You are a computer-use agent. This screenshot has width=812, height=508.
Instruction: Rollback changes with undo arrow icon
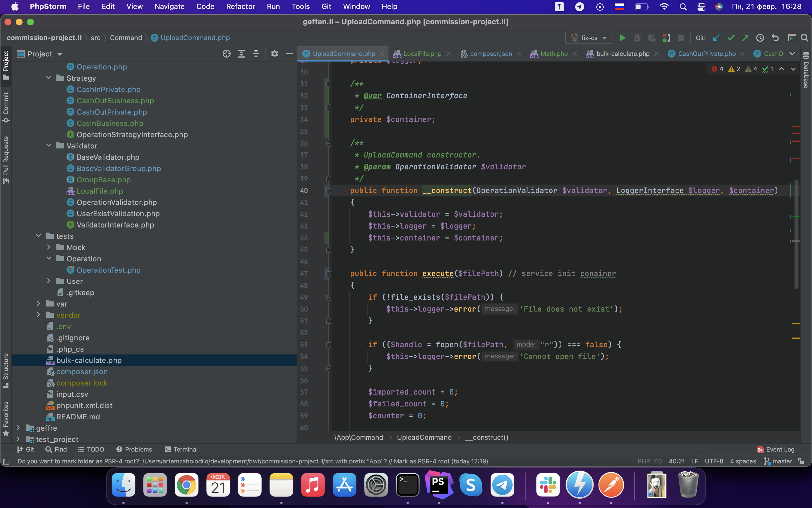[775, 38]
